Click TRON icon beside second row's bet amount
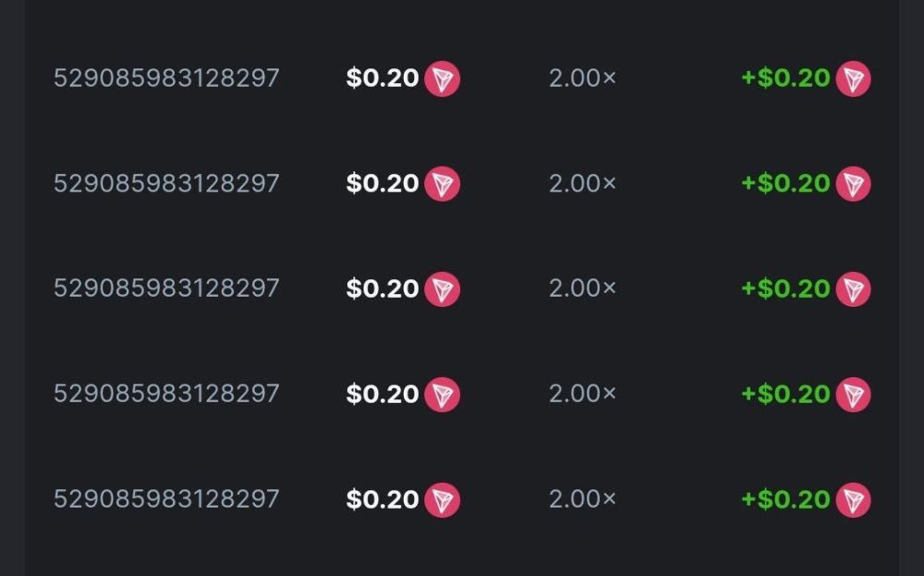 pyautogui.click(x=442, y=184)
